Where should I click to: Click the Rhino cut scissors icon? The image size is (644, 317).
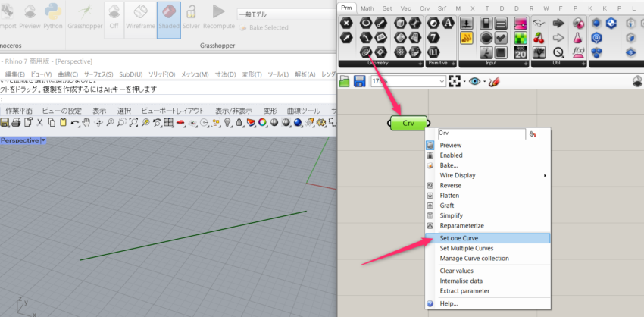click(40, 122)
